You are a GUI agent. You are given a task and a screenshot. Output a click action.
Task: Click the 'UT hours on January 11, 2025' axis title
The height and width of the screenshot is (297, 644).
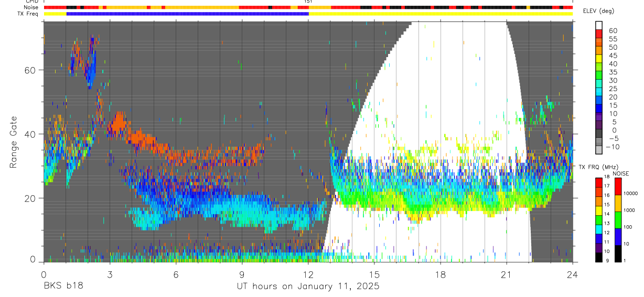click(x=308, y=287)
